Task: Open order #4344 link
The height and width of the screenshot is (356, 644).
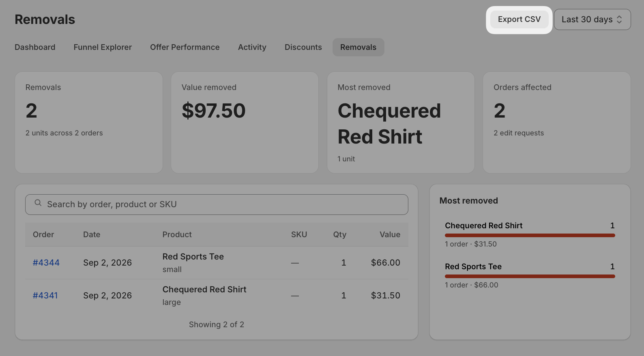Action: [x=46, y=263]
